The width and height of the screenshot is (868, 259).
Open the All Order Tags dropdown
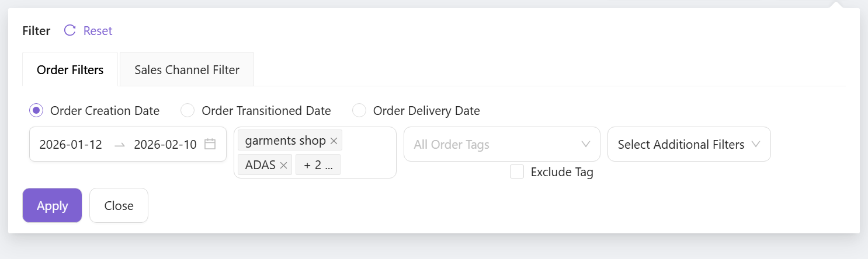click(494, 144)
